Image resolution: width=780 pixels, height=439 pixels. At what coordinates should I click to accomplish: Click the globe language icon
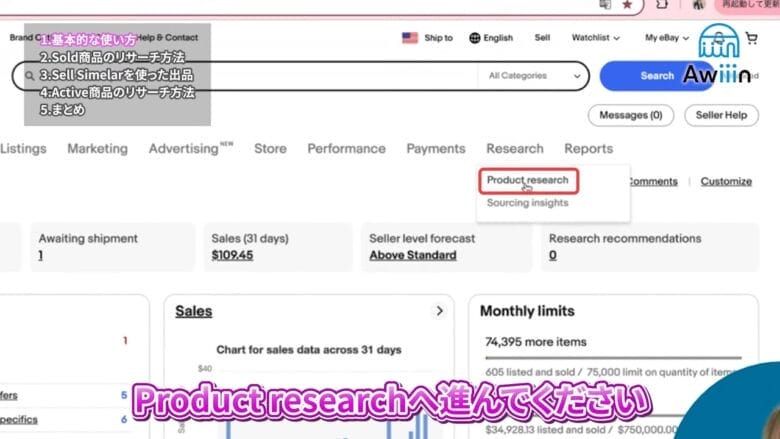tap(475, 38)
